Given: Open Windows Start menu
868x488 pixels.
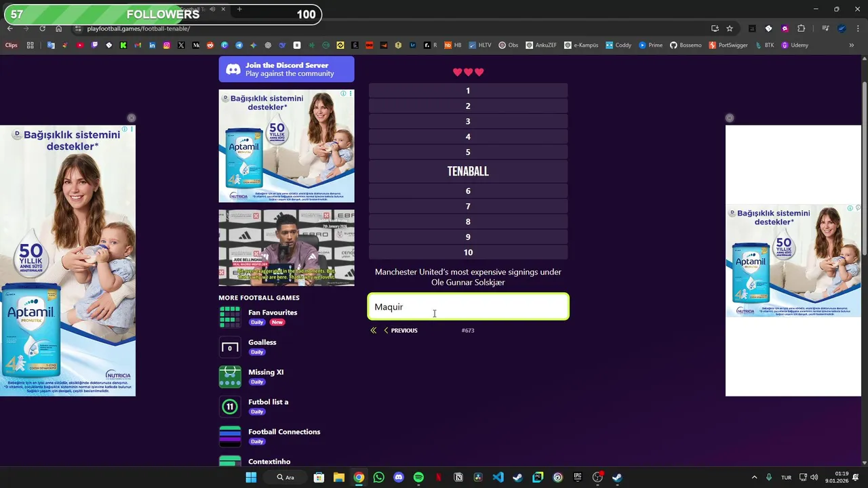Looking at the screenshot, I should click(251, 477).
